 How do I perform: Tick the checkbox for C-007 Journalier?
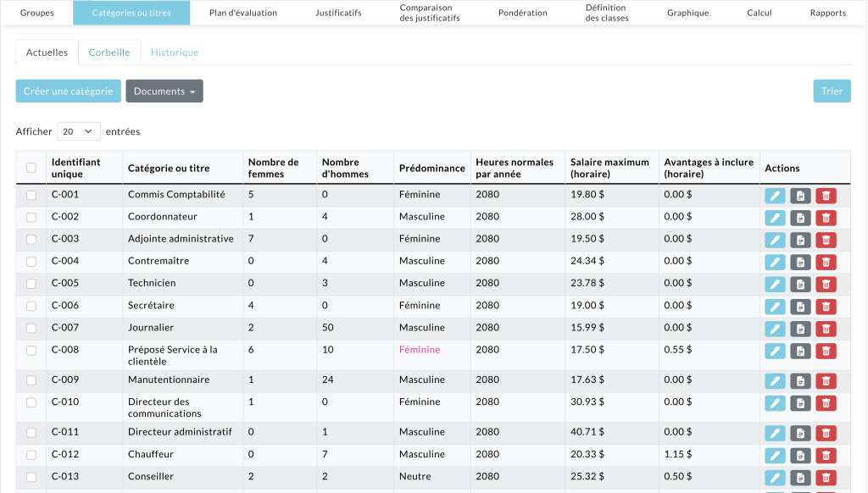click(x=31, y=328)
